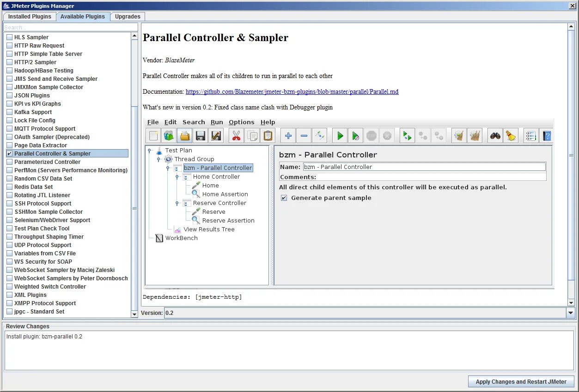The width and height of the screenshot is (579, 392).
Task: Enable the Kafka Support checkbox
Action: [9, 112]
